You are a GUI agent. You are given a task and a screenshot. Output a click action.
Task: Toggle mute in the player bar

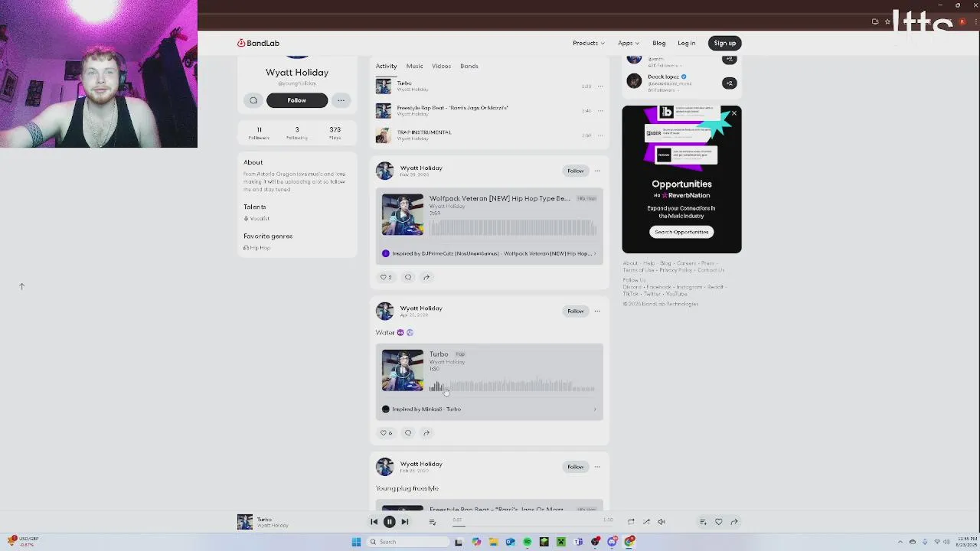coord(661,522)
